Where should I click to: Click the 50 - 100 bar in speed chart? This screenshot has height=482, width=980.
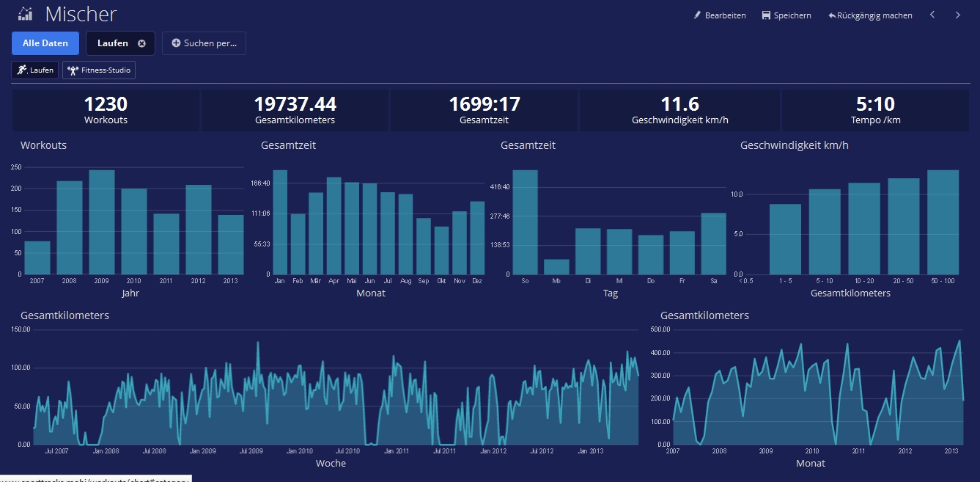point(943,222)
